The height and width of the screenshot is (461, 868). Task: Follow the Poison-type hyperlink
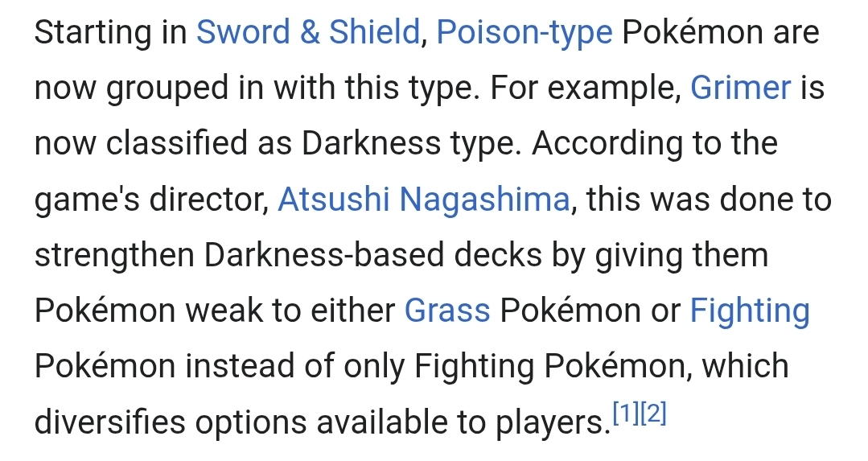[x=524, y=33]
